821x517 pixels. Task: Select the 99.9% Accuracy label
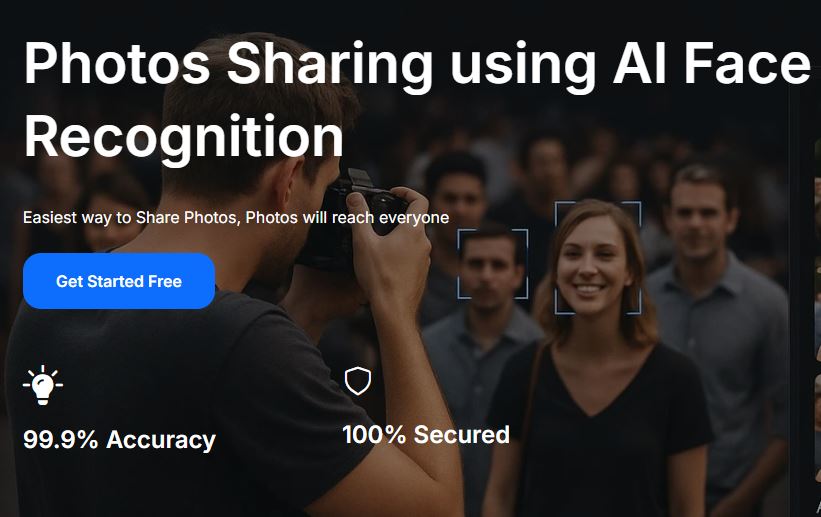pyautogui.click(x=119, y=439)
